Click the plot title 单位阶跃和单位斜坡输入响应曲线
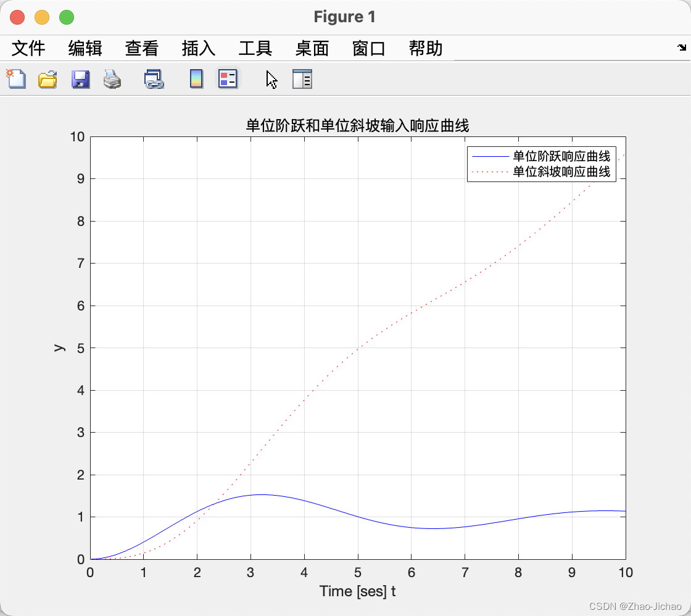The image size is (691, 616). (357, 126)
